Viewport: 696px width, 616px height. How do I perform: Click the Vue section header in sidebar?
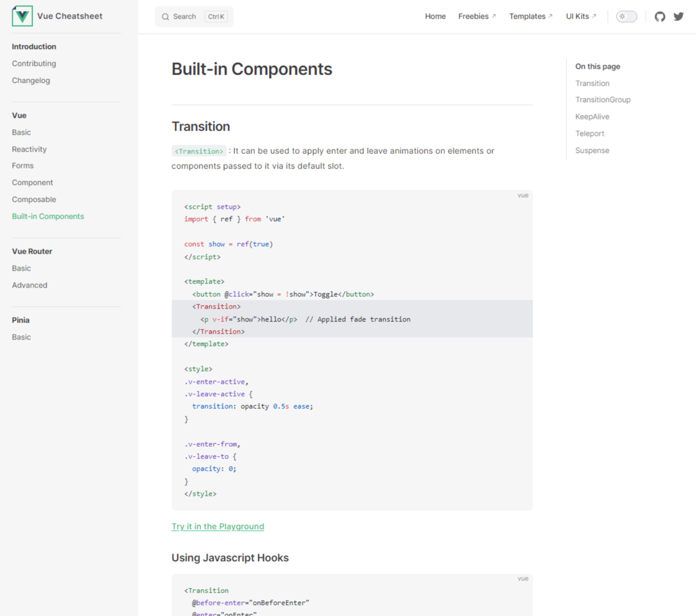(x=19, y=116)
